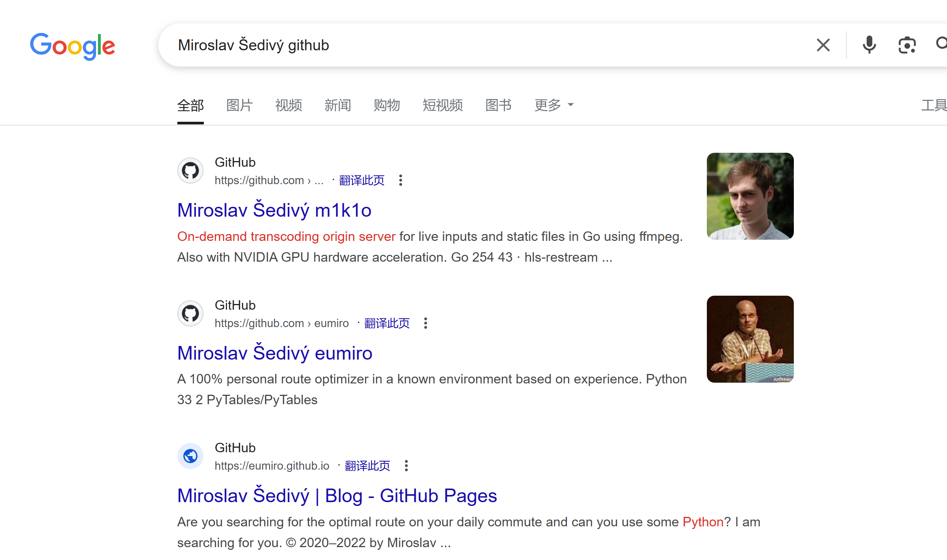Click 'On-demand transcoding origin server' snippet text
The image size is (947, 560).
pyautogui.click(x=286, y=237)
